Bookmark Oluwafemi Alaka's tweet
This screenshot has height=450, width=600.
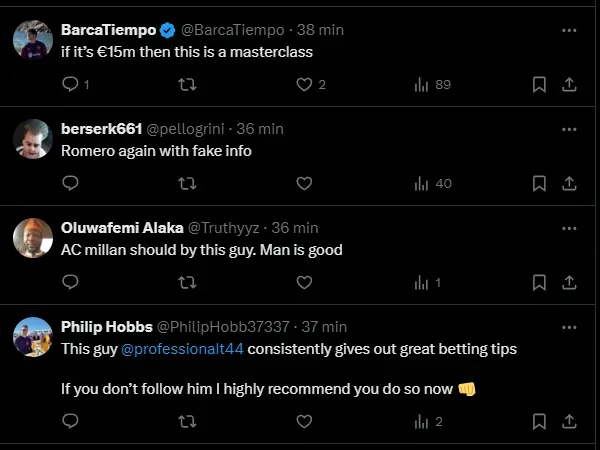point(539,283)
